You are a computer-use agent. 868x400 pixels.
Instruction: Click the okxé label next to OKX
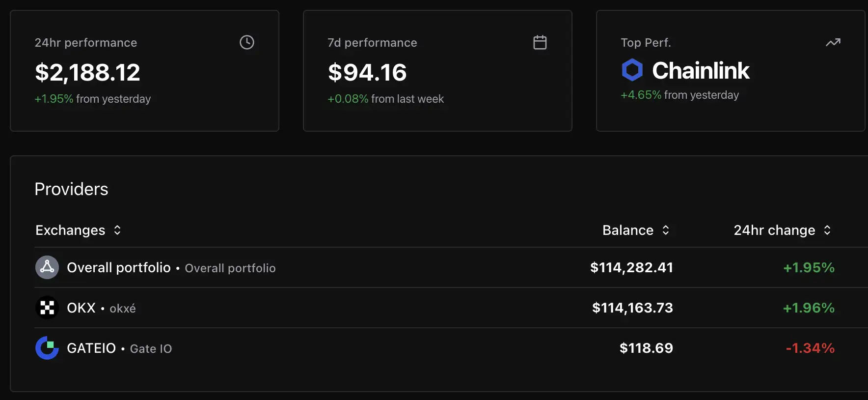[122, 308]
